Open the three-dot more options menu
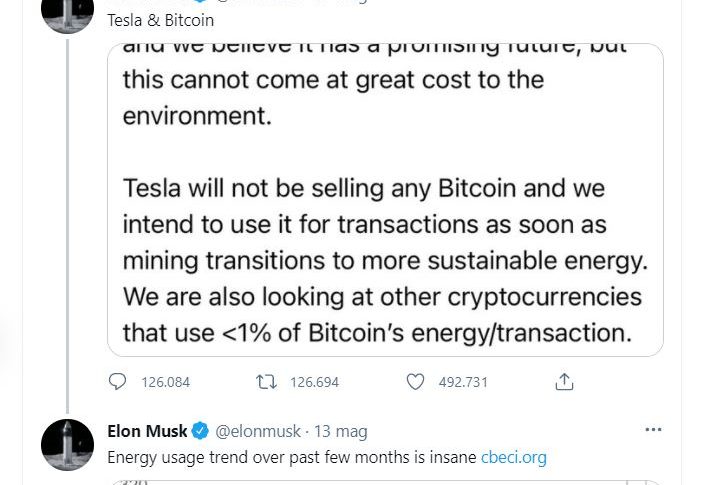Image resolution: width=715 pixels, height=485 pixels. pyautogui.click(x=653, y=429)
